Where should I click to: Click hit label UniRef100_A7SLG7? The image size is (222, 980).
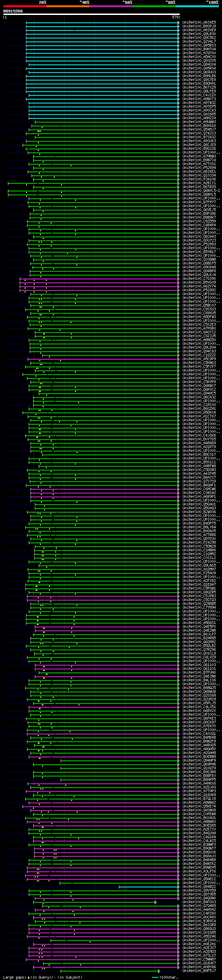199,956
